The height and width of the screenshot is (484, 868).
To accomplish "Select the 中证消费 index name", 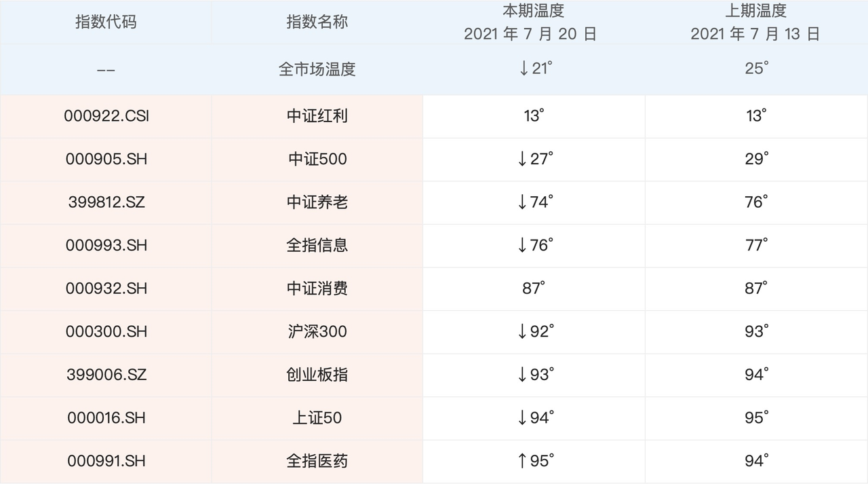I will point(317,288).
